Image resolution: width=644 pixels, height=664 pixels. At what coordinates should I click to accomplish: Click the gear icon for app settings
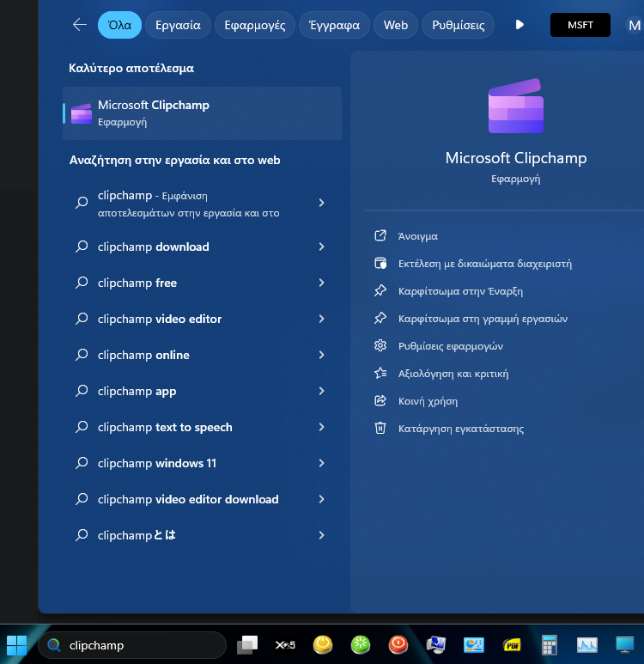(380, 345)
